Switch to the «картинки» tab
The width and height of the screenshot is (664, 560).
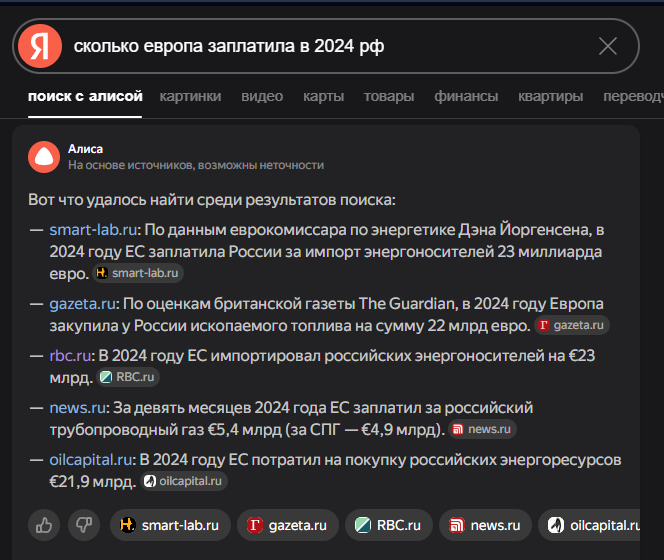point(190,97)
